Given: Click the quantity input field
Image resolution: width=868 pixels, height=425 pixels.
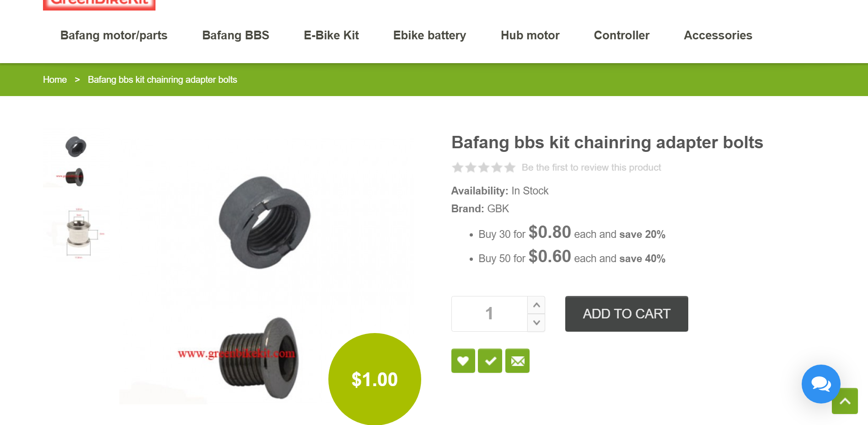Looking at the screenshot, I should click(489, 314).
